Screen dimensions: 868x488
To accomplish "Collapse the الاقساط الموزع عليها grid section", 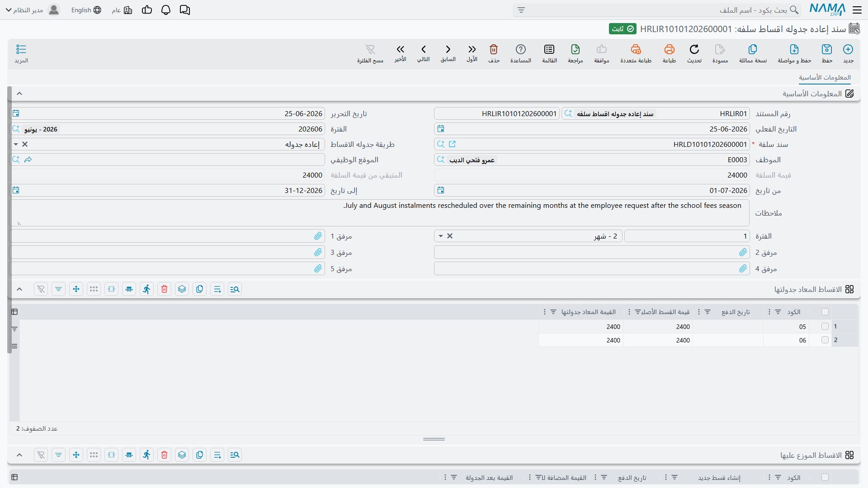I will pyautogui.click(x=19, y=455).
